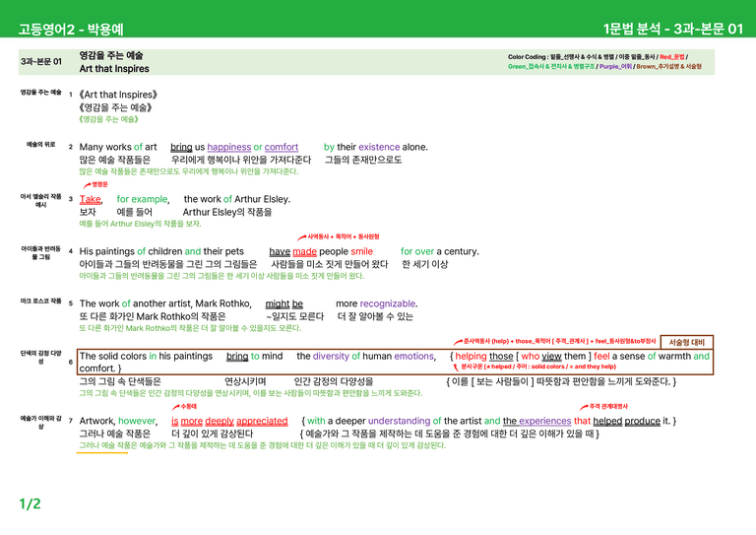Click the purple word "happiness"
Screen dimensions: 756x535
[229, 147]
